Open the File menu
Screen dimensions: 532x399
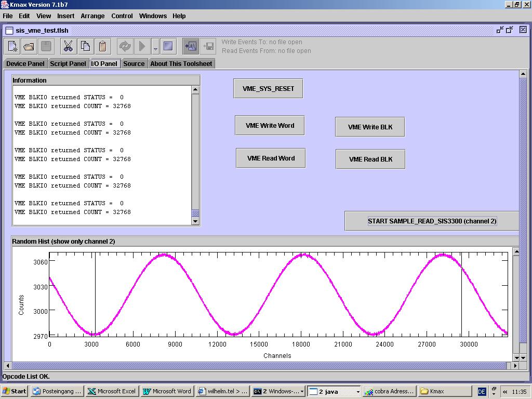(7, 16)
